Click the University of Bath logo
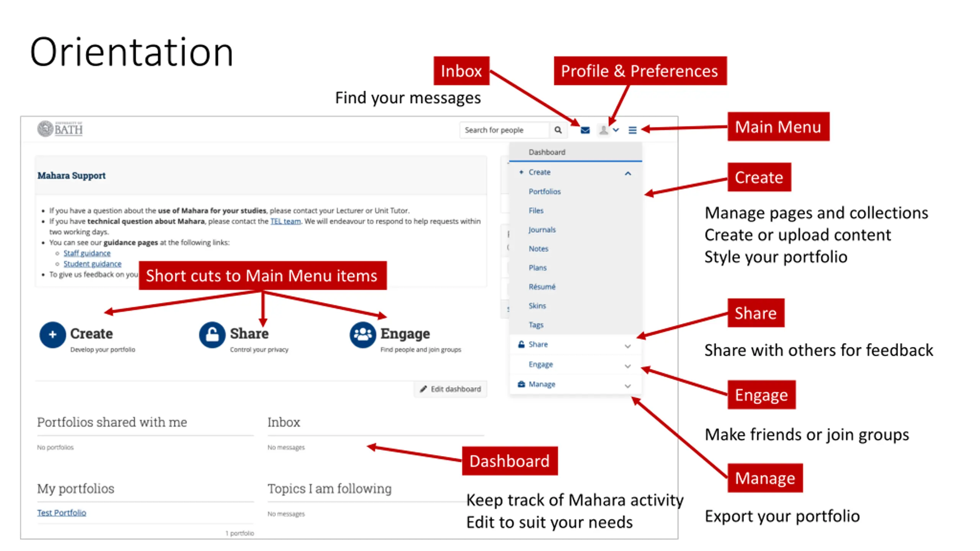Image resolution: width=980 pixels, height=551 pixels. (60, 129)
